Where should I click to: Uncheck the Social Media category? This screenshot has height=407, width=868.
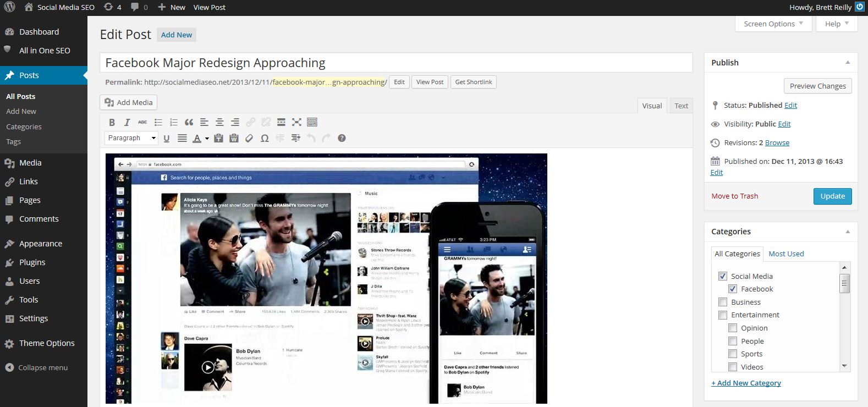coord(723,276)
